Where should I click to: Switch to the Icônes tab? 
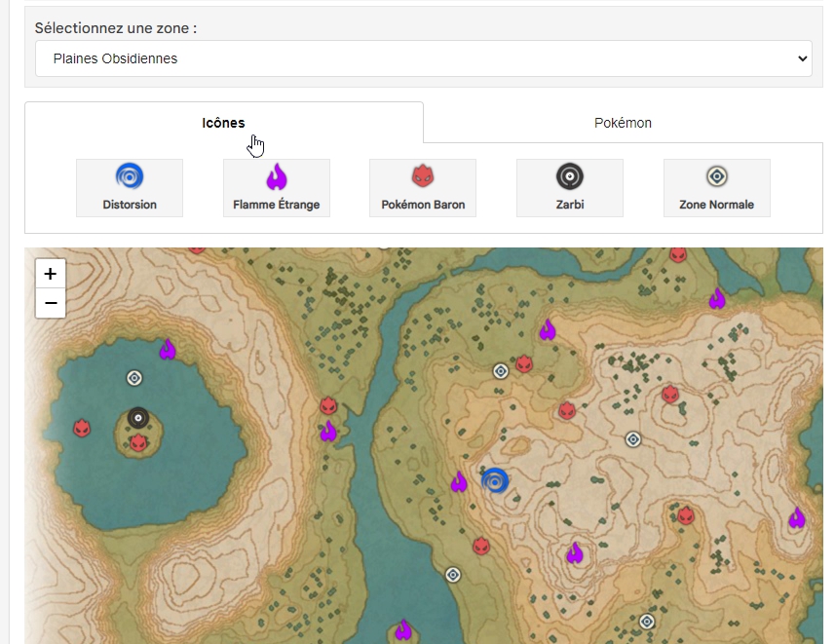click(224, 123)
